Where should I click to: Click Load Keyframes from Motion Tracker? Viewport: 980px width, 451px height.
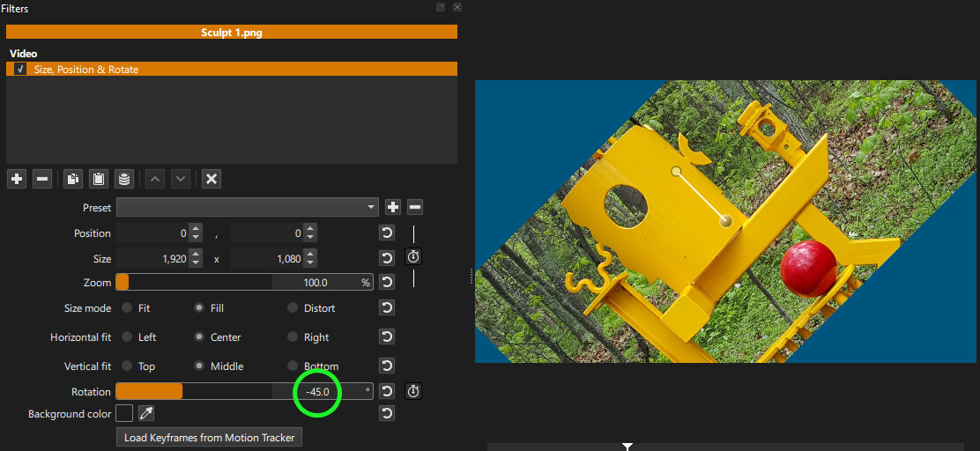click(210, 437)
